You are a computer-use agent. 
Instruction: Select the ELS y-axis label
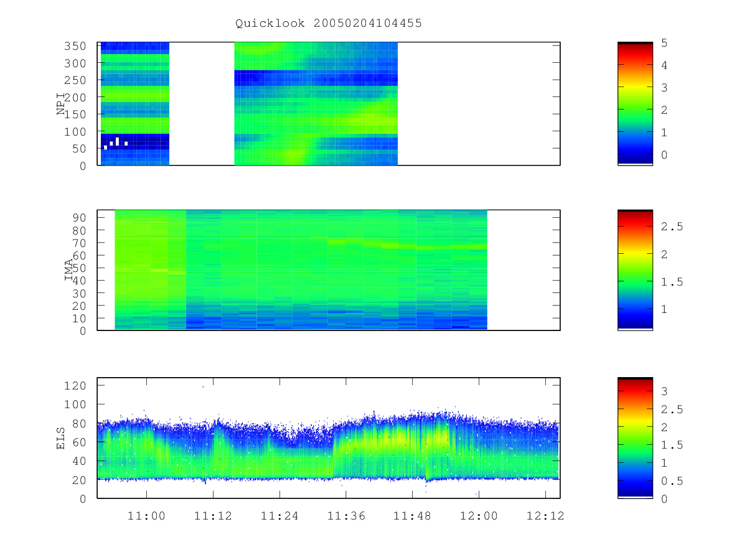pos(61,438)
